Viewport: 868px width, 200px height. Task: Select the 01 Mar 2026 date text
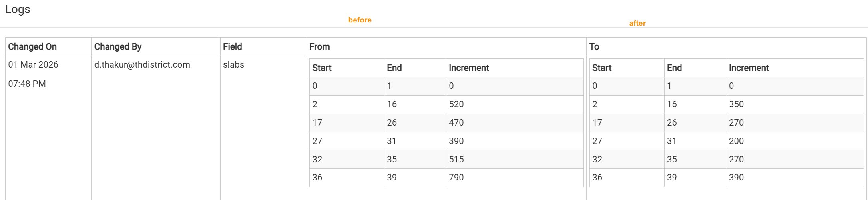(x=33, y=65)
